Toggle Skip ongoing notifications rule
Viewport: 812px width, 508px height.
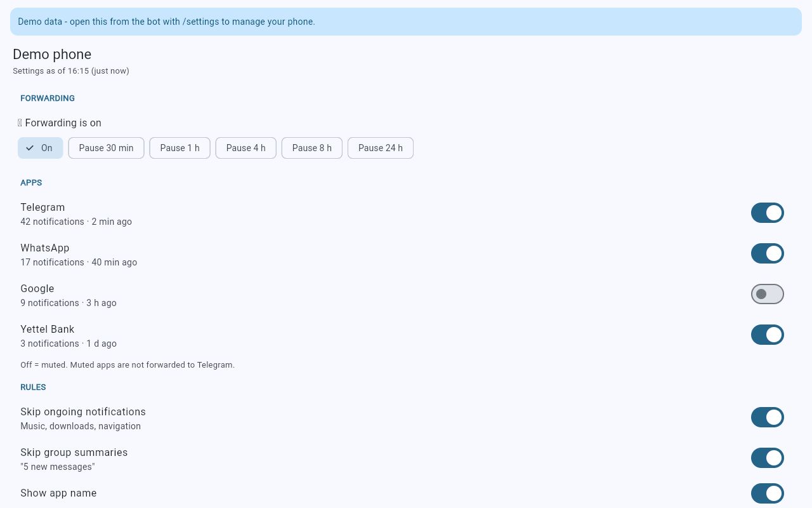(768, 417)
